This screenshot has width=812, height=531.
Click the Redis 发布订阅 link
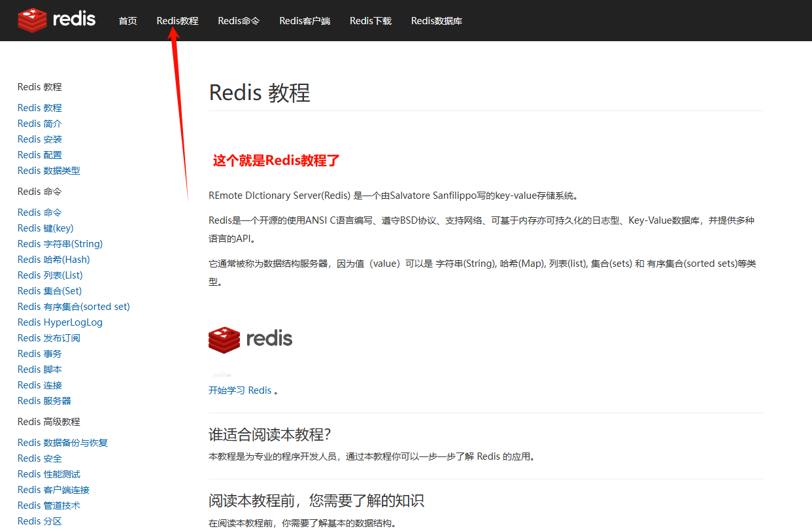[x=48, y=337]
